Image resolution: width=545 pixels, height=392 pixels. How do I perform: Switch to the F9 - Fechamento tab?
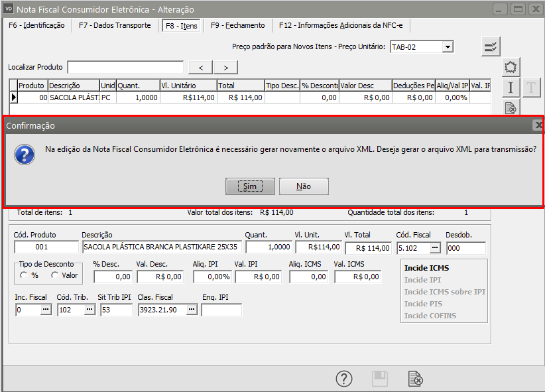237,25
